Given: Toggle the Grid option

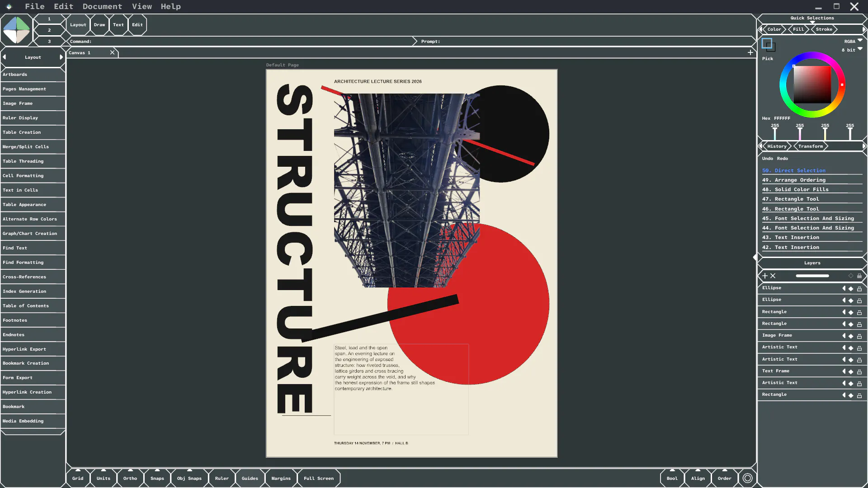Looking at the screenshot, I should [x=78, y=478].
